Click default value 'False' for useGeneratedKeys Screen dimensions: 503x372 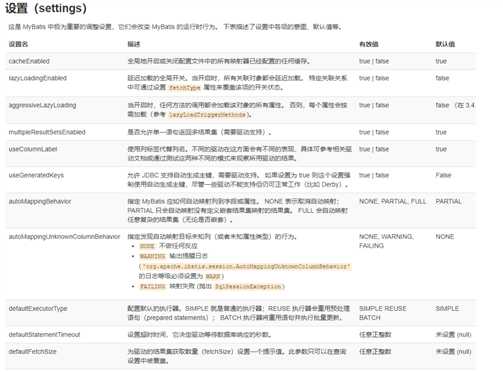pyautogui.click(x=443, y=175)
